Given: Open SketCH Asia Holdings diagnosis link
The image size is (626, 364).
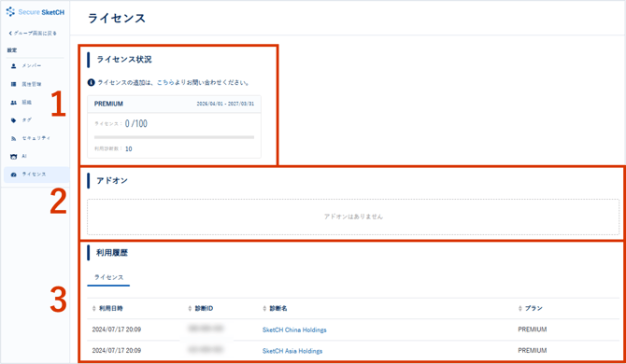Looking at the screenshot, I should coord(292,351).
